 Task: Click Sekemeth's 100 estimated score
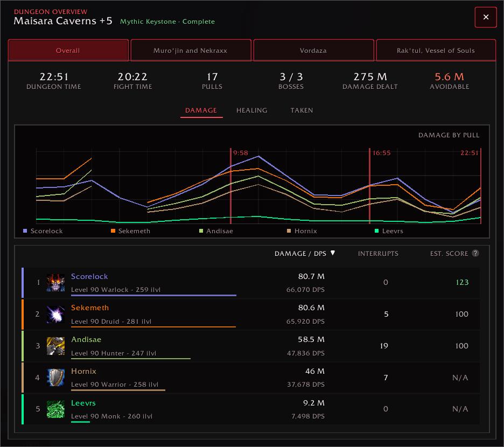point(462,314)
